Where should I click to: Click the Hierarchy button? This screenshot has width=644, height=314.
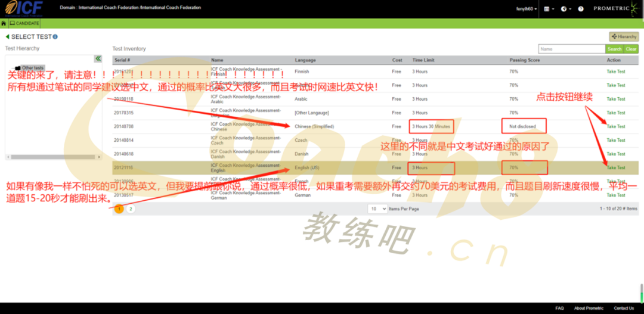624,37
